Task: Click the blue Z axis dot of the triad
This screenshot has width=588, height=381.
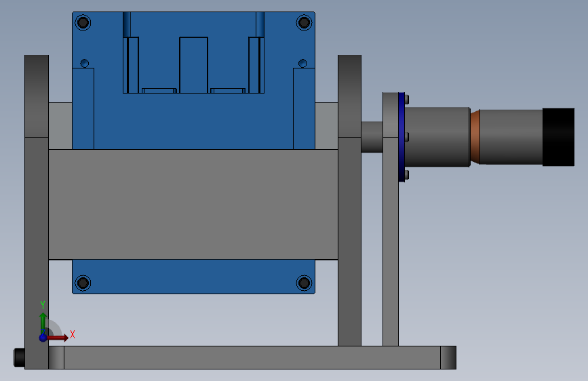Action: [43, 338]
